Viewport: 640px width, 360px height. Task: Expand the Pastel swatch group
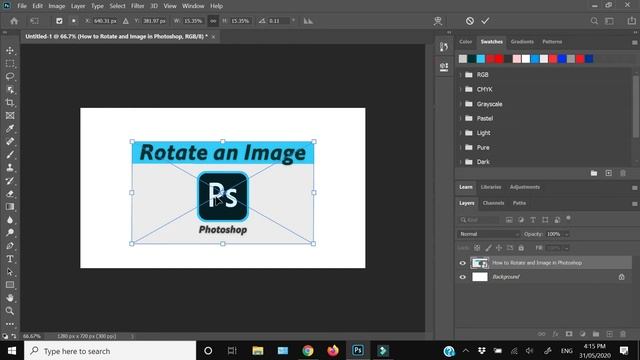(x=461, y=118)
